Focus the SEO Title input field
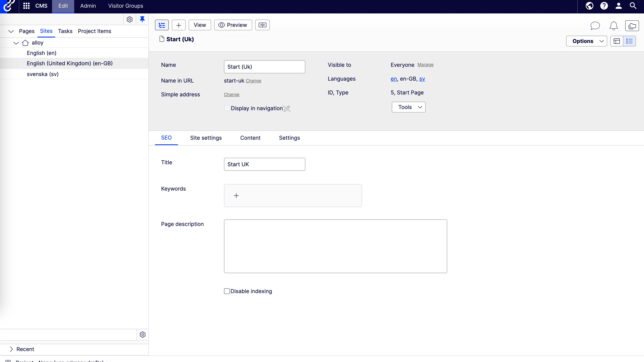 click(x=264, y=164)
